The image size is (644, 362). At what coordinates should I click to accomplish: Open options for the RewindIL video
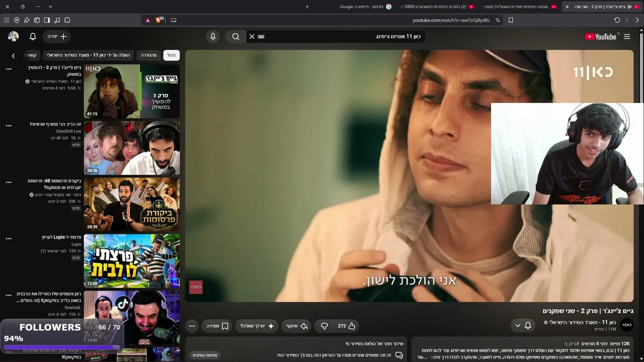tap(9, 296)
